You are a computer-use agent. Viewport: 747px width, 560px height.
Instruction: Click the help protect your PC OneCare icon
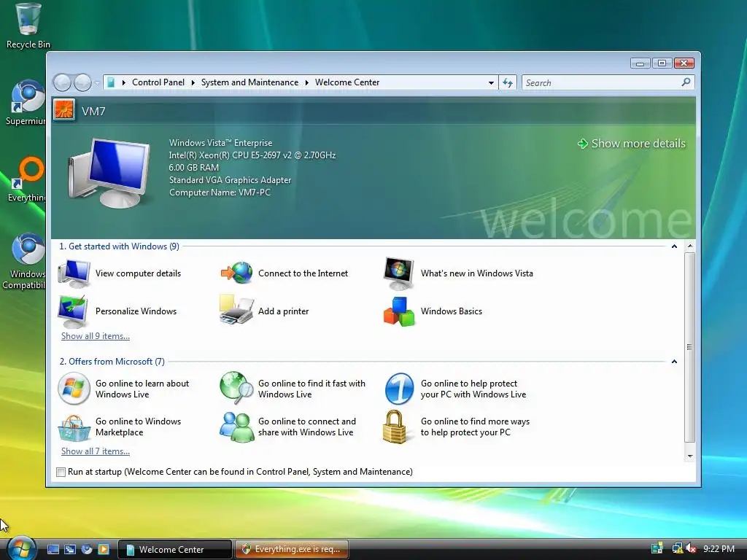click(399, 389)
